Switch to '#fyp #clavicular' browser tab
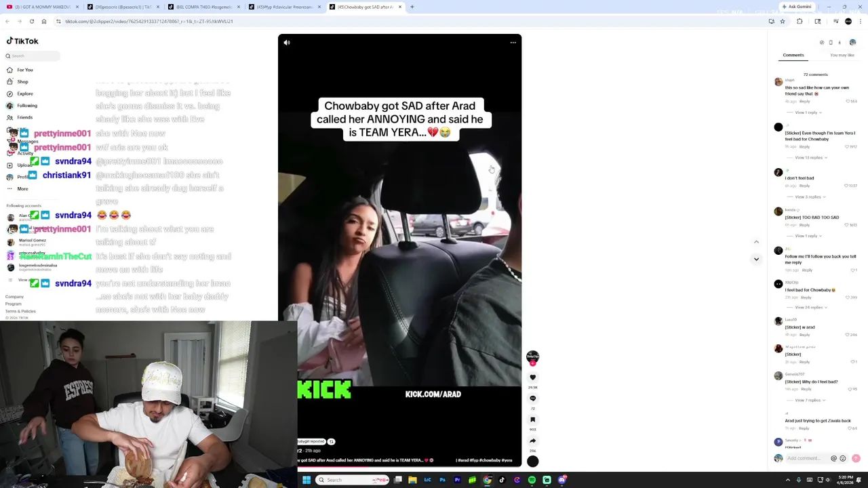 pyautogui.click(x=284, y=7)
